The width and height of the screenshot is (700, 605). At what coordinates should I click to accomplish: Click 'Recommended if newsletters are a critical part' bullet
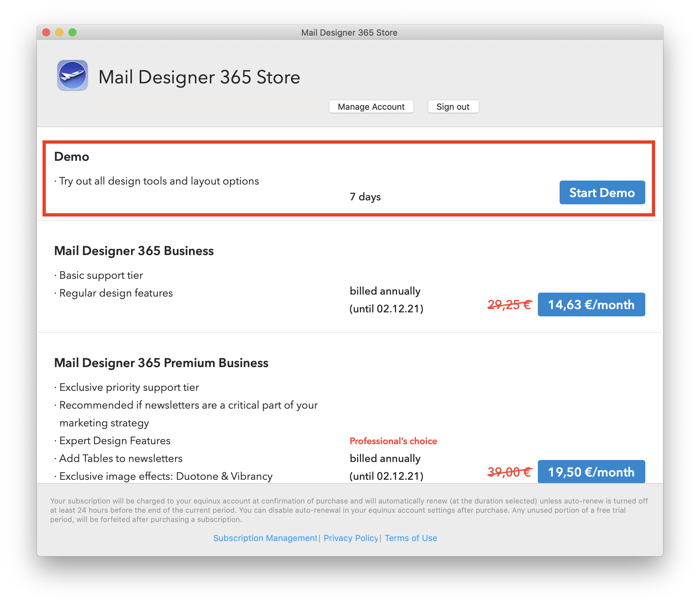(x=186, y=414)
